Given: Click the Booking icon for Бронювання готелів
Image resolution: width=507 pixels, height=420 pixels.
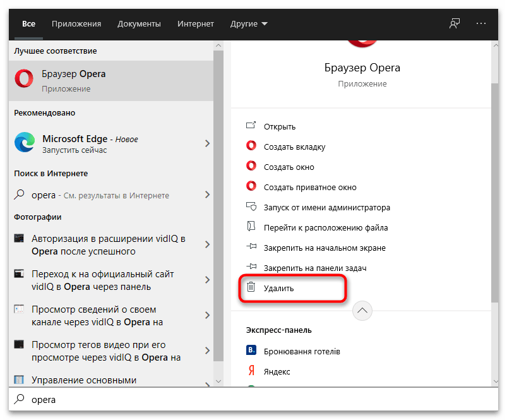Looking at the screenshot, I should click(x=251, y=351).
